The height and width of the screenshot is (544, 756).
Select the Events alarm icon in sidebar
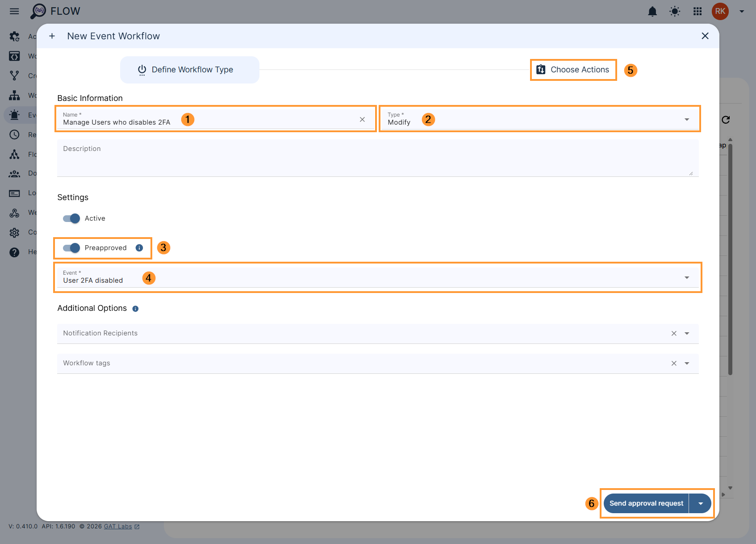pos(14,115)
